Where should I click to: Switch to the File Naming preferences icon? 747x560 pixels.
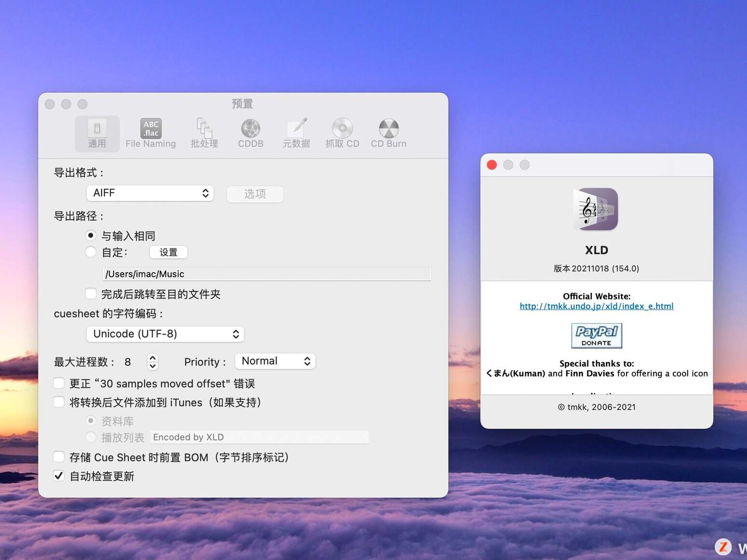[x=150, y=133]
